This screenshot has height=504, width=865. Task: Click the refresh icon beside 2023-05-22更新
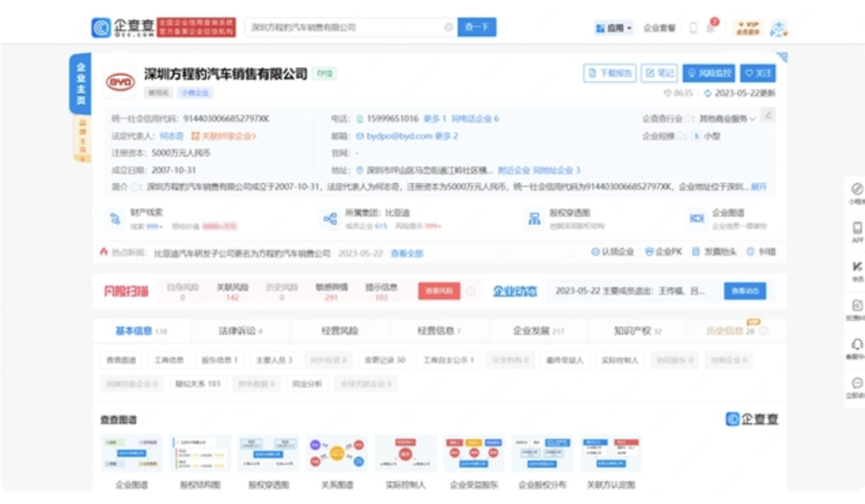708,93
